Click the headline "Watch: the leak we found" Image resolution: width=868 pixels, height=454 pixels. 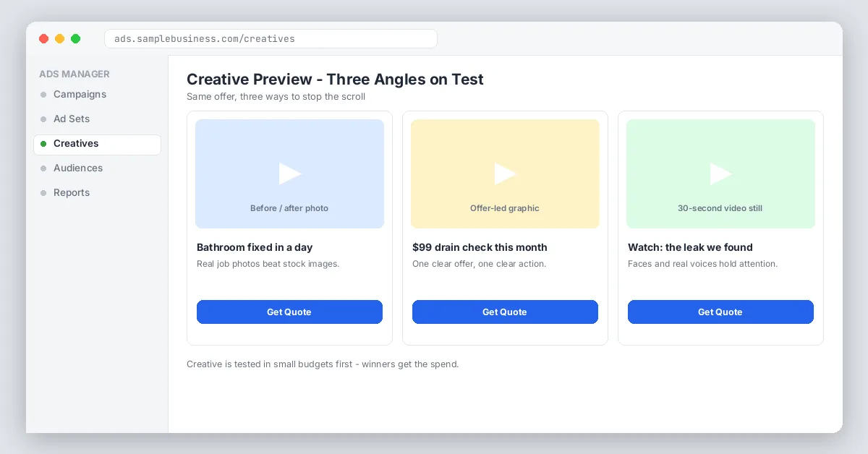[x=690, y=247]
